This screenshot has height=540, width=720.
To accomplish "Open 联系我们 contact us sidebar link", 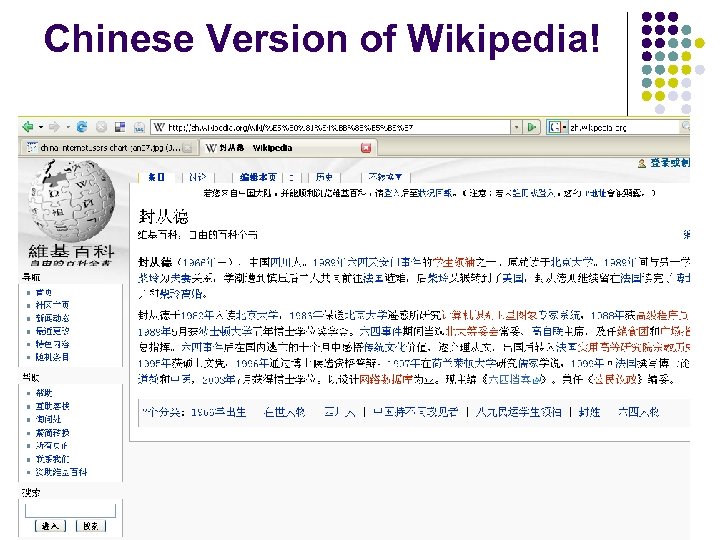I will coord(52,459).
